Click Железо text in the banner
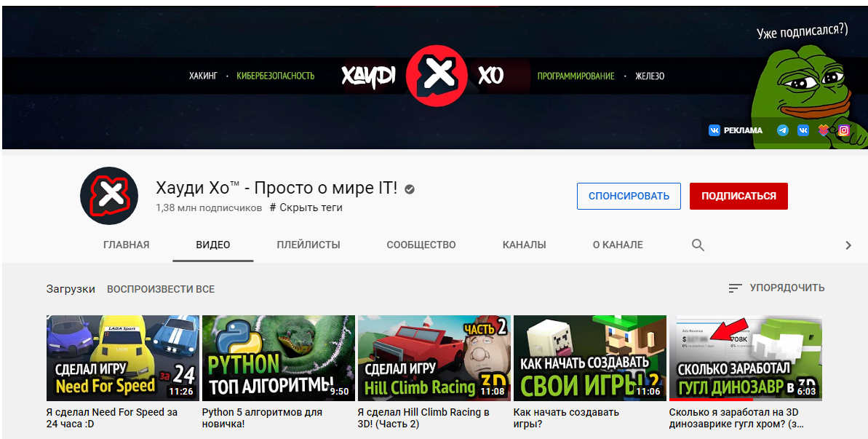 (649, 76)
